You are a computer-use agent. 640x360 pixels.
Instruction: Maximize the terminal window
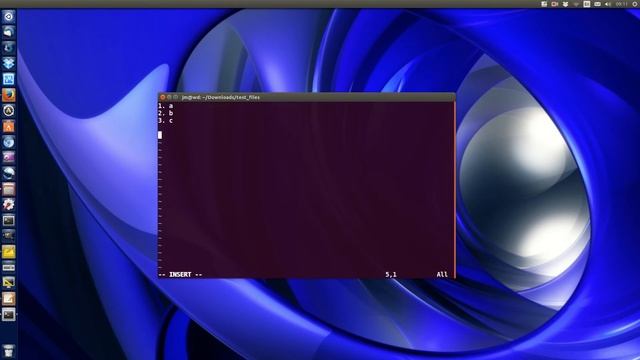point(176,97)
